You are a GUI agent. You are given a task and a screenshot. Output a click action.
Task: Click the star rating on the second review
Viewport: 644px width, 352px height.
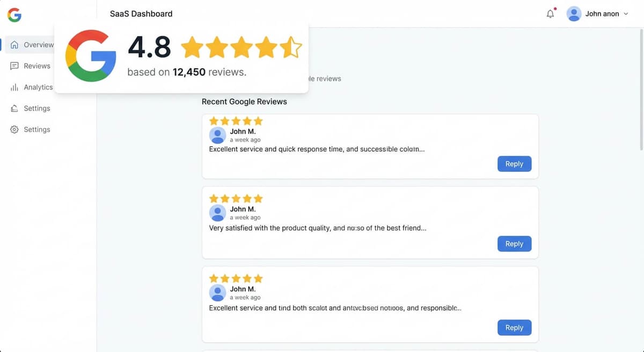[x=236, y=198]
